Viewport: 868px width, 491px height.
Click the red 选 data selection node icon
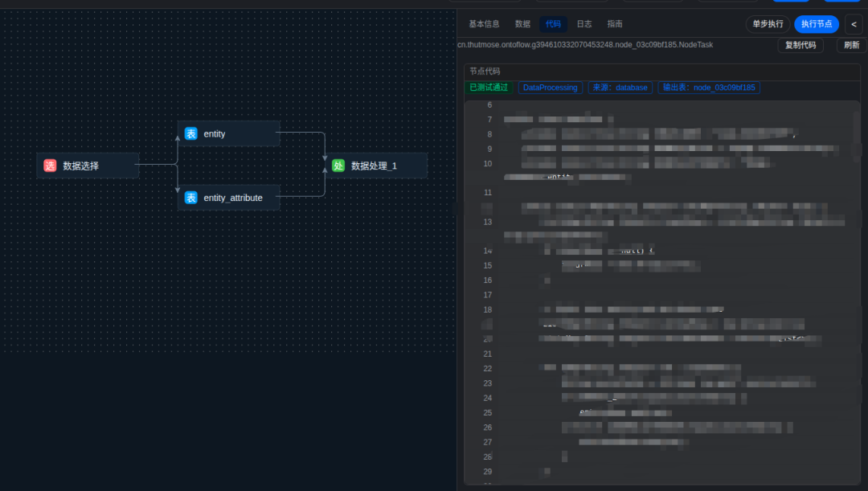50,166
